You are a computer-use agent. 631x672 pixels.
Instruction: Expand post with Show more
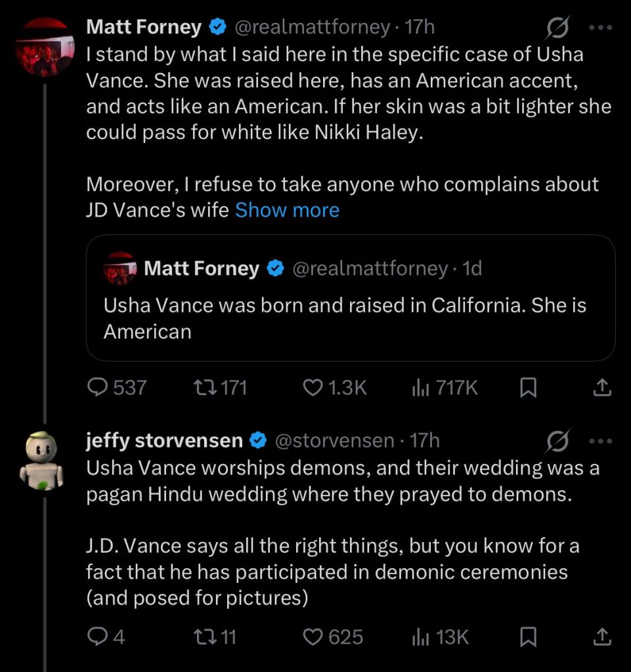[x=287, y=210]
